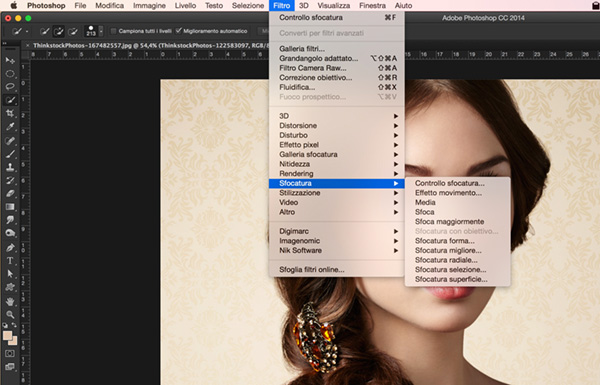Expand the Distorsione submenu
This screenshot has height=385, width=600.
click(x=337, y=126)
